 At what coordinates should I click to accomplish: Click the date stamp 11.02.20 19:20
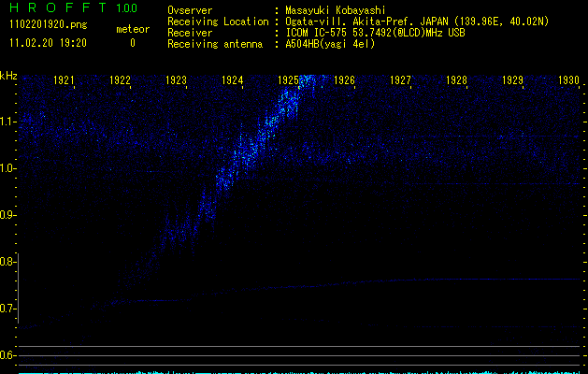(48, 43)
